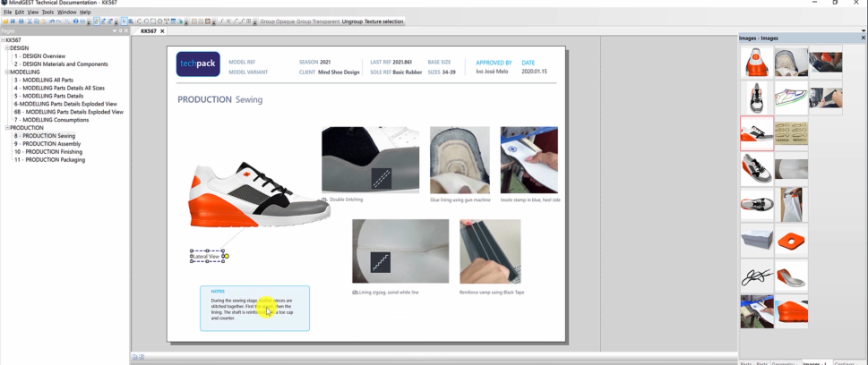Image resolution: width=868 pixels, height=365 pixels.
Task: Select the colored outline sneaker sketch thumbnail
Action: (x=791, y=98)
